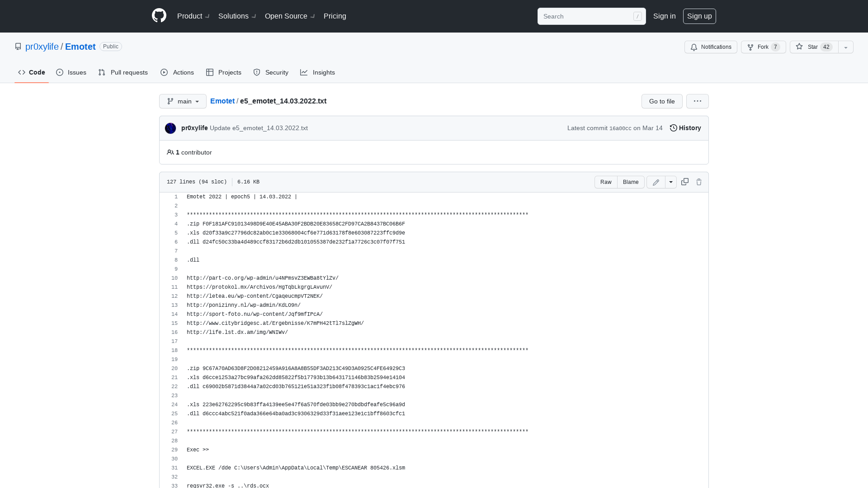
Task: Open the commit message Update e5_emotet_14.03.2022.txt
Action: [x=259, y=128]
